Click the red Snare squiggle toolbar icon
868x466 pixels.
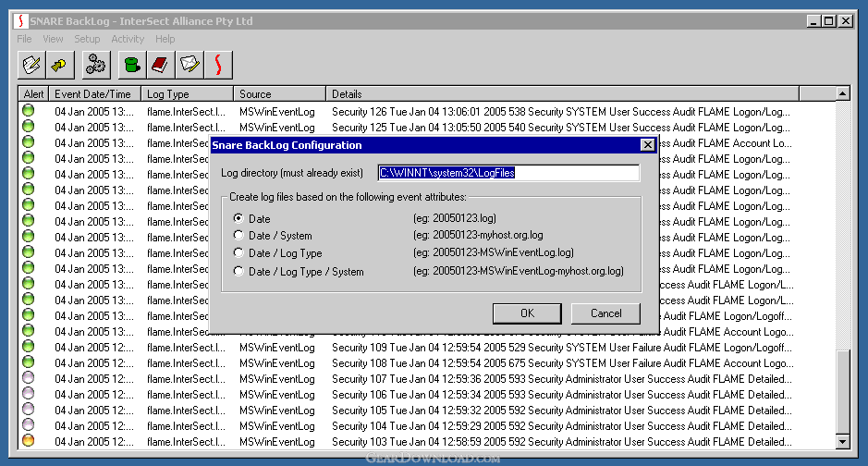217,64
